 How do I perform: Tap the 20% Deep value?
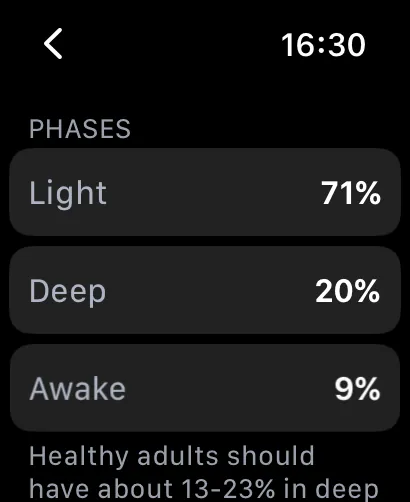coord(348,291)
